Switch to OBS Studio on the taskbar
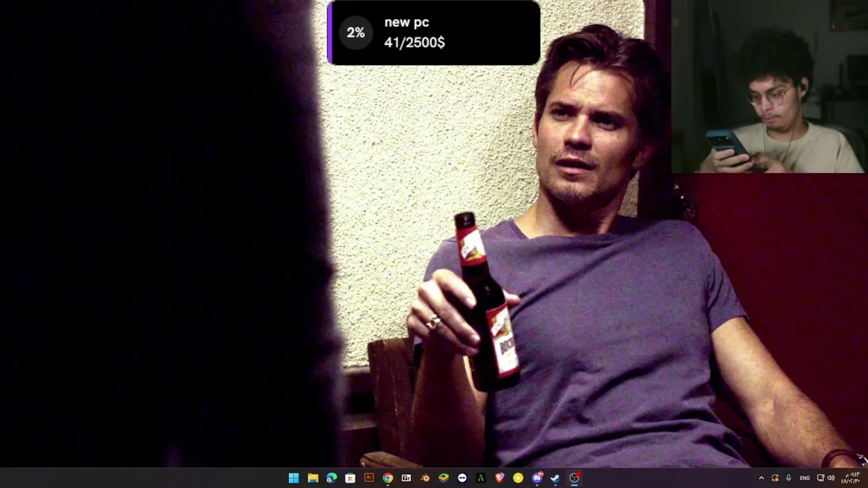 point(574,478)
